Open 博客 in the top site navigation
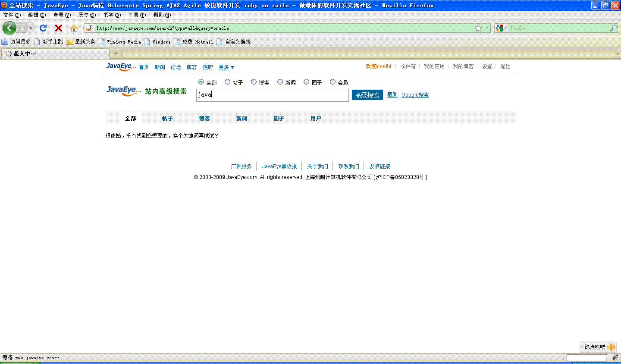 [191, 67]
